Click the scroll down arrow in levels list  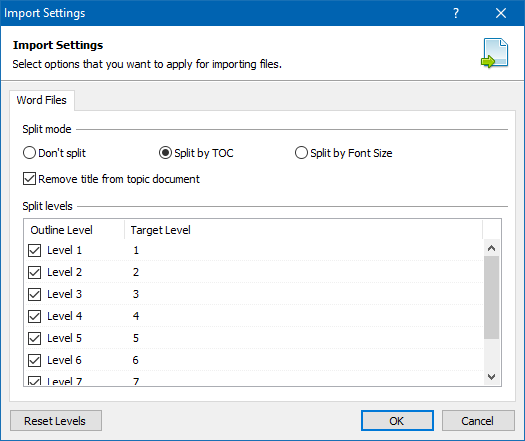tap(492, 377)
